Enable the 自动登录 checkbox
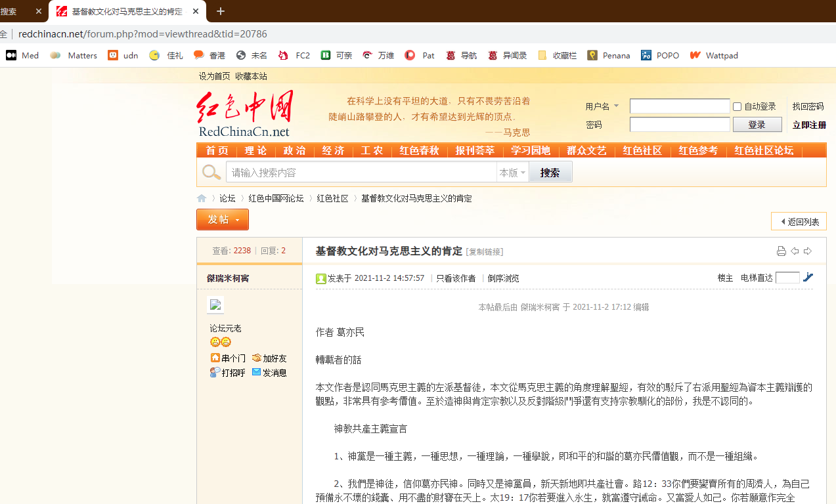 tap(737, 106)
